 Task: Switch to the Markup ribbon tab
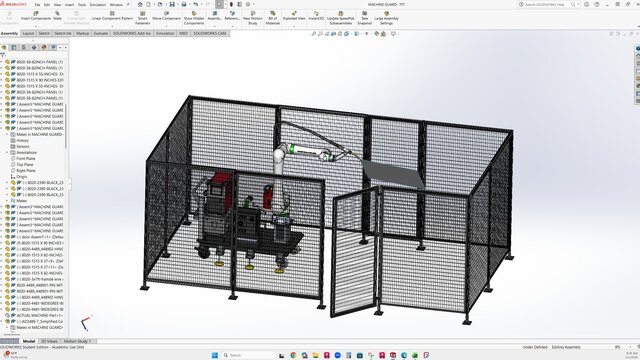(82, 33)
